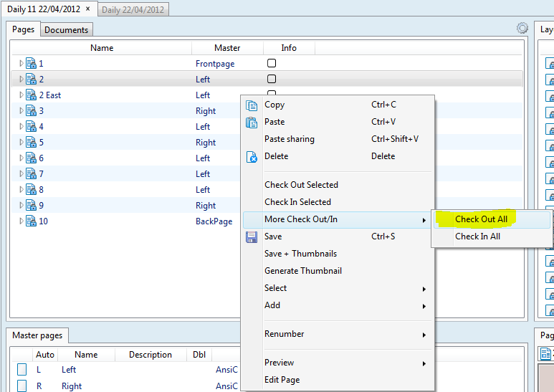Click the page icon for row 7

[x=31, y=173]
